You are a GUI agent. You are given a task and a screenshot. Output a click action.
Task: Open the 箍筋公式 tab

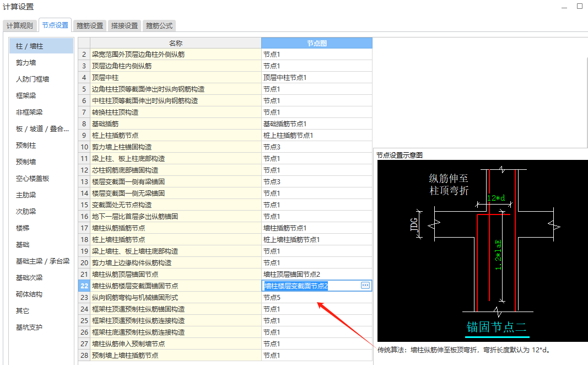coord(159,25)
